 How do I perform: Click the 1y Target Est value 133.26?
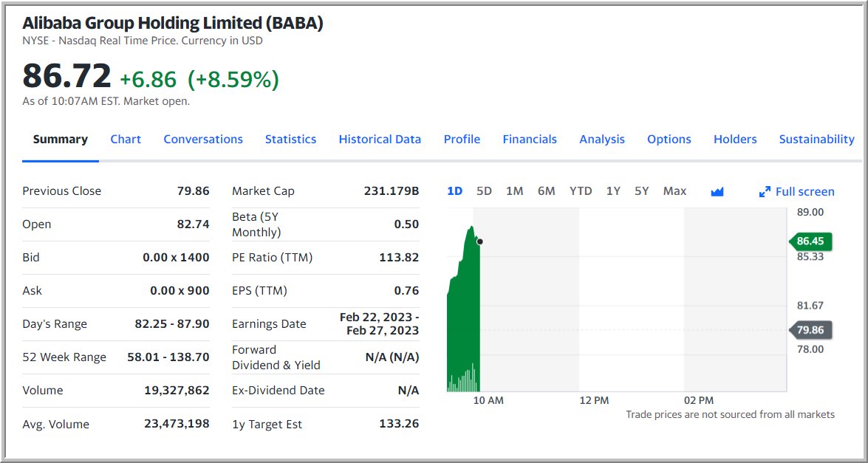point(399,424)
